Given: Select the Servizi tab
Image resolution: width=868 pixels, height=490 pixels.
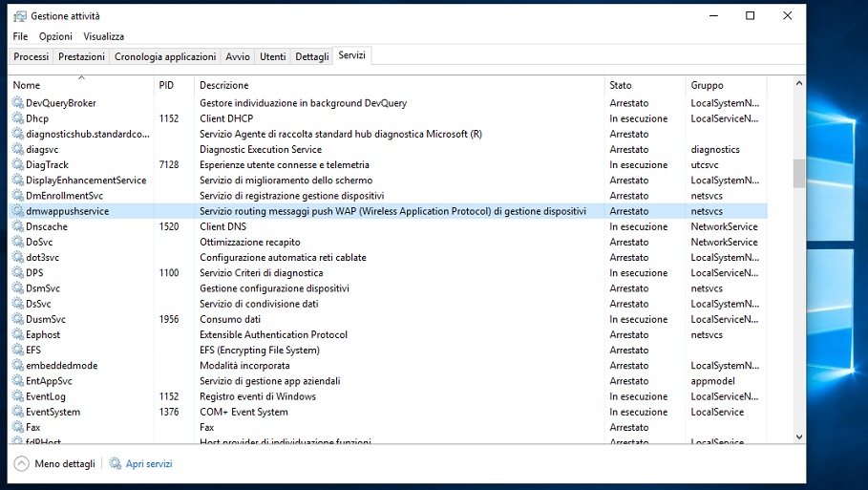Looking at the screenshot, I should point(352,55).
